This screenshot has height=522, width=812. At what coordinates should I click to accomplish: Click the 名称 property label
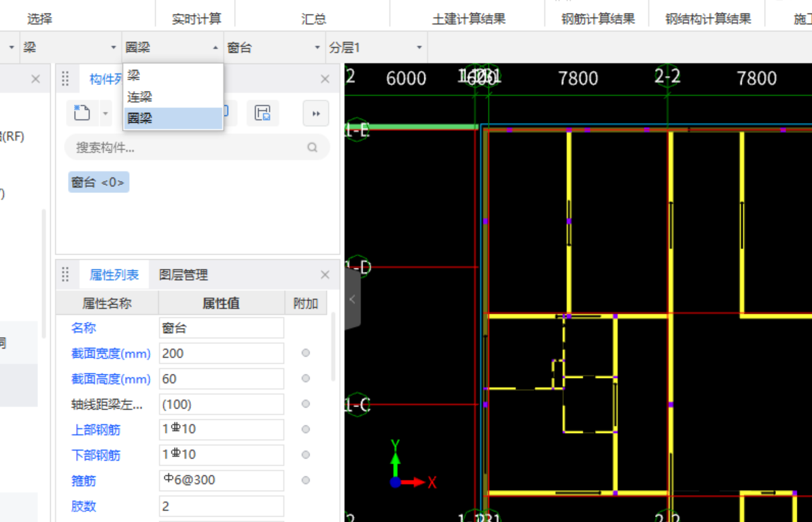point(84,328)
